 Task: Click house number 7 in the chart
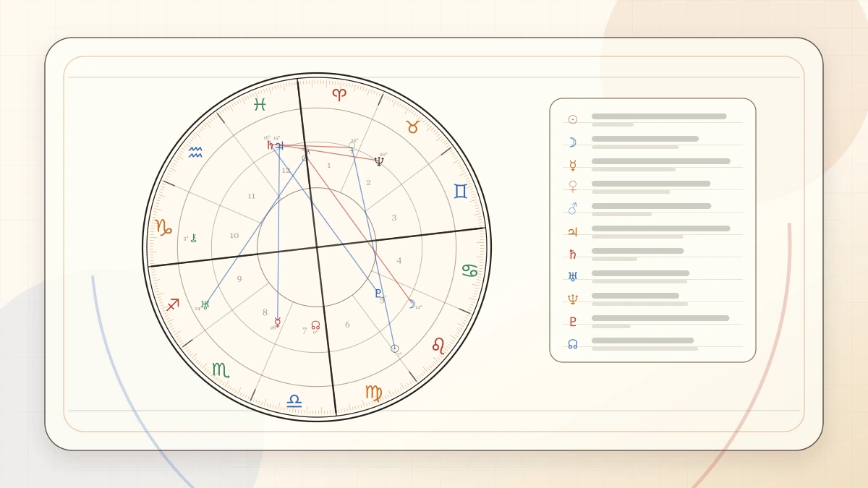pyautogui.click(x=305, y=331)
